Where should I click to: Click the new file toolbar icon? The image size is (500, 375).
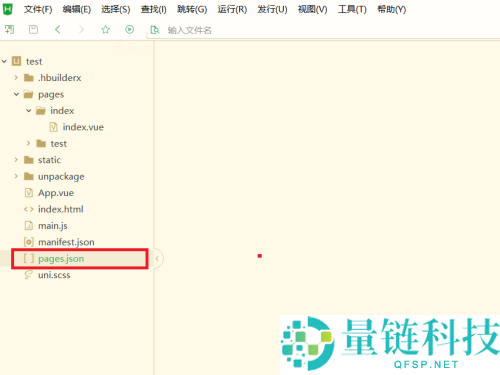(x=9, y=30)
